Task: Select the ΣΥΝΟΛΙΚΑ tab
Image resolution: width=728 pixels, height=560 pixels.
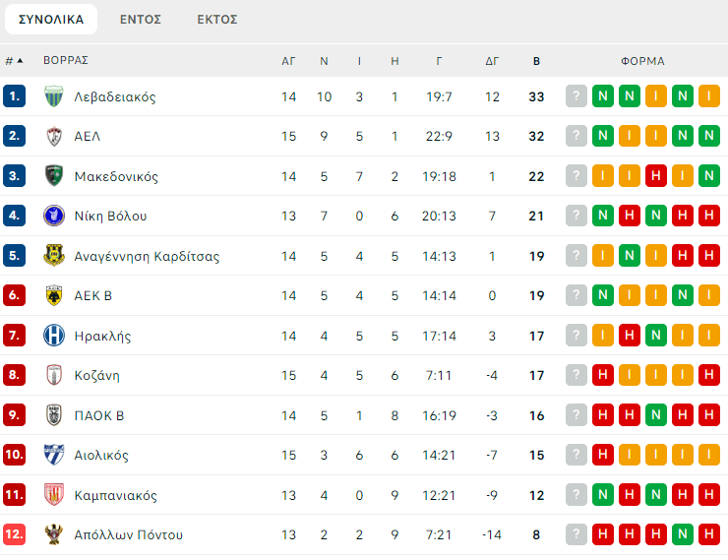Action: (50, 19)
